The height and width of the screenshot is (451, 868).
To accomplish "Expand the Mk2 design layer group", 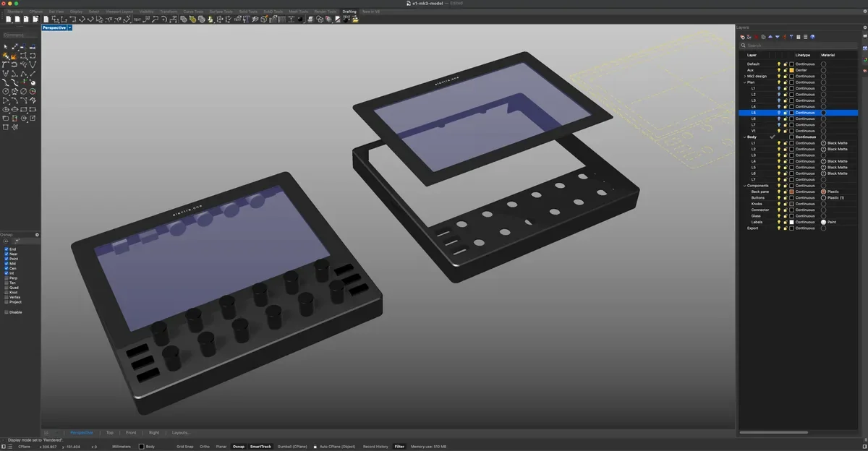I will click(x=744, y=77).
